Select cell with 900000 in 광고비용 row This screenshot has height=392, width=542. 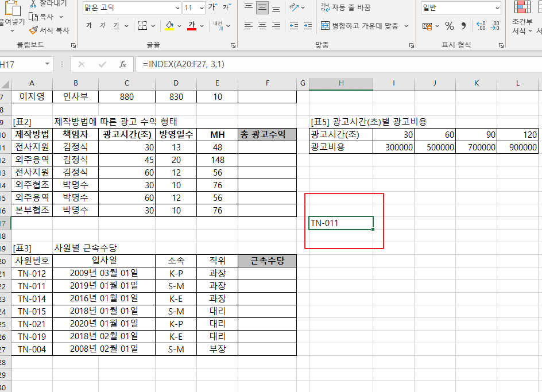tap(517, 148)
